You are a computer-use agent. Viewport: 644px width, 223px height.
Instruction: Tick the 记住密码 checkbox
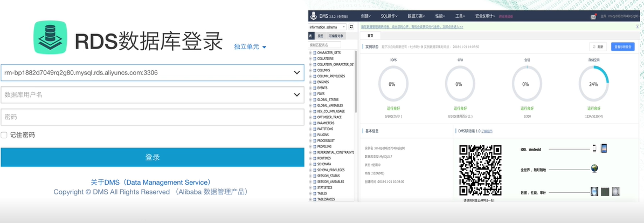click(x=4, y=135)
